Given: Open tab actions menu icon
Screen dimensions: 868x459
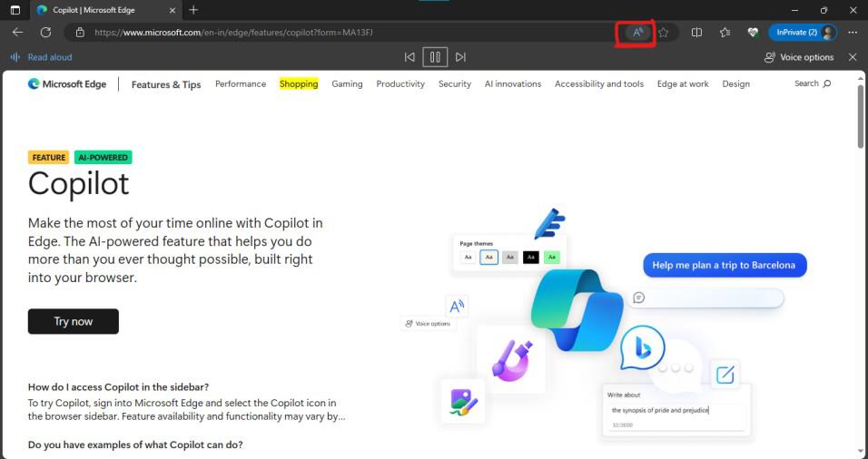Looking at the screenshot, I should [x=15, y=10].
